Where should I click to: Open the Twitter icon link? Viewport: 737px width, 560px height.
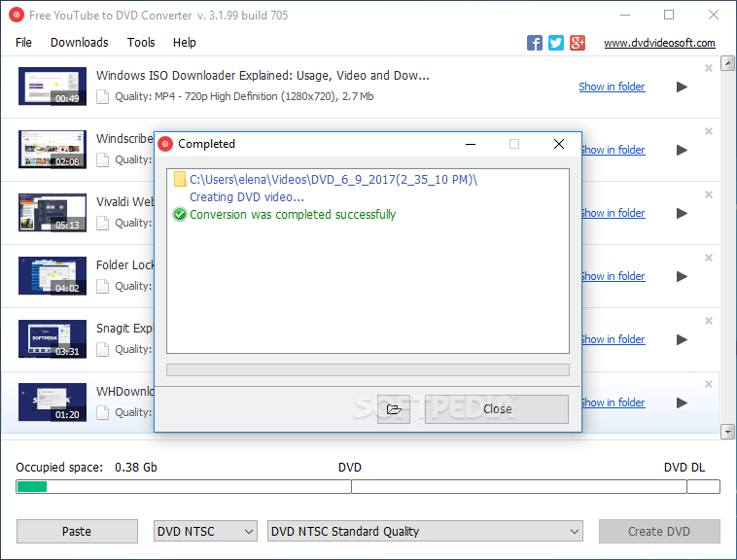tap(556, 43)
